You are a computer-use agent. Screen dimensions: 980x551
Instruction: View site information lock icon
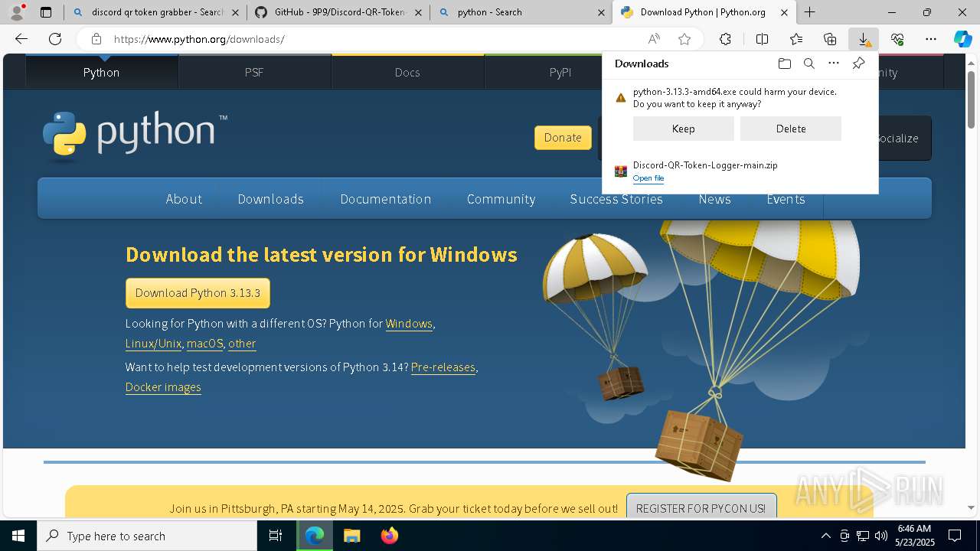click(x=96, y=39)
